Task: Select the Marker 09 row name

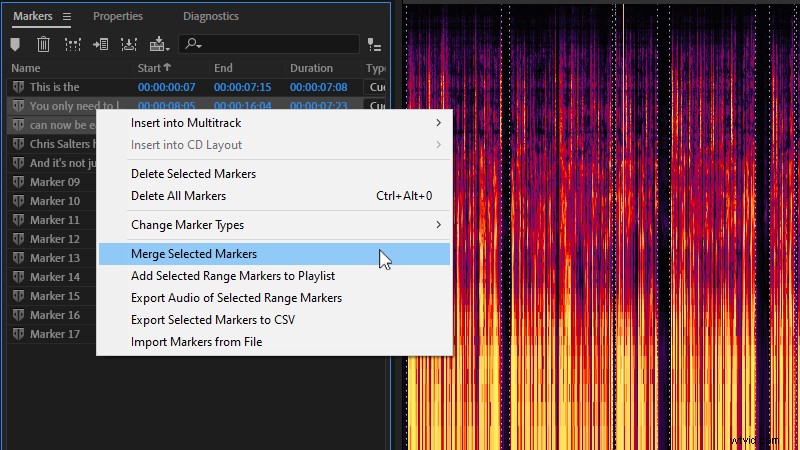Action: (x=55, y=182)
